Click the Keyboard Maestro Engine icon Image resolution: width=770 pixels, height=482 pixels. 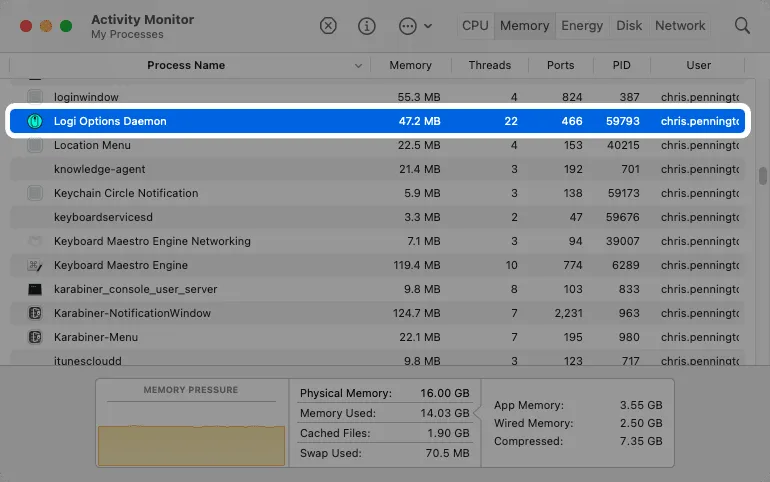[x=35, y=265]
